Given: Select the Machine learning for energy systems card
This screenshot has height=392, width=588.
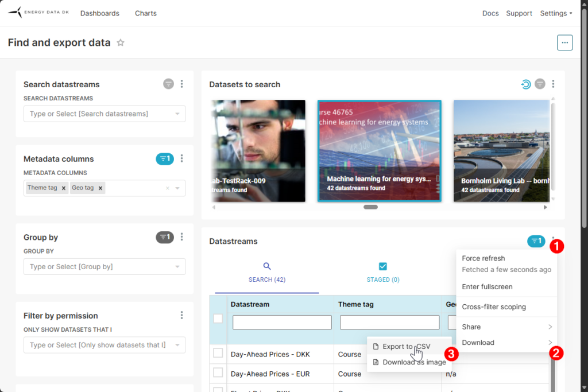Looking at the screenshot, I should pyautogui.click(x=380, y=151).
